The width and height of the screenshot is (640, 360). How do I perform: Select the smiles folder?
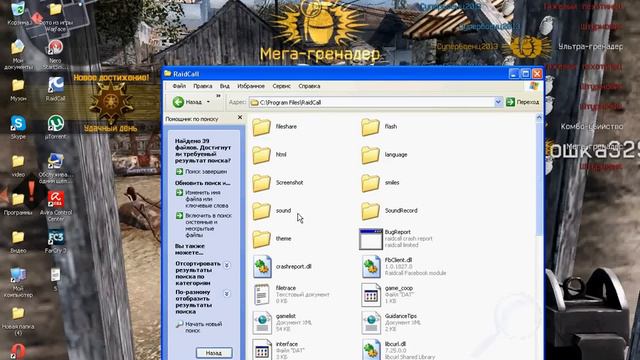click(380, 183)
